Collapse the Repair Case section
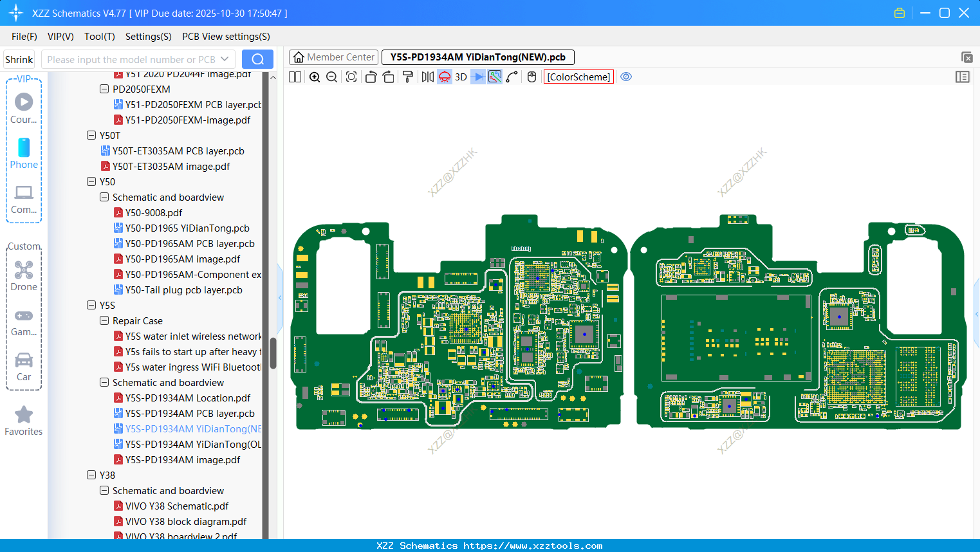Screen dimensions: 980x552 (x=104, y=320)
